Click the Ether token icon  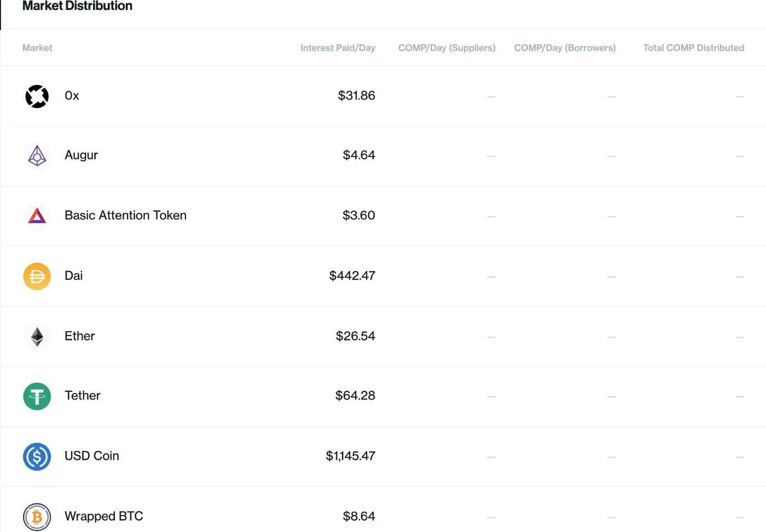(37, 337)
